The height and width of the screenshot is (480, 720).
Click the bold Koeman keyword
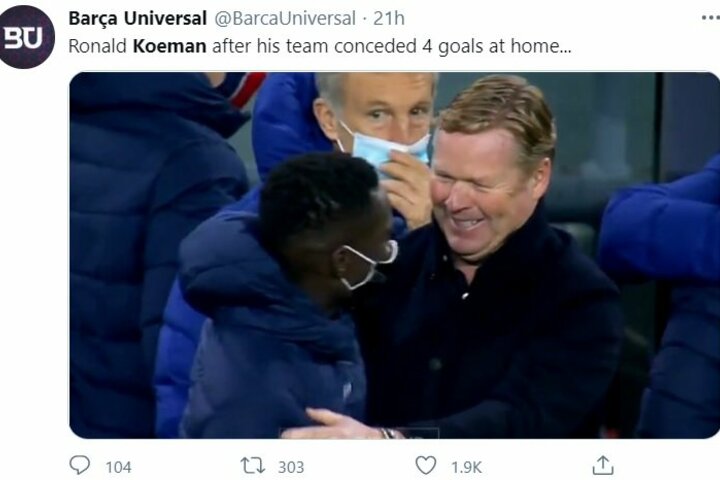point(169,46)
